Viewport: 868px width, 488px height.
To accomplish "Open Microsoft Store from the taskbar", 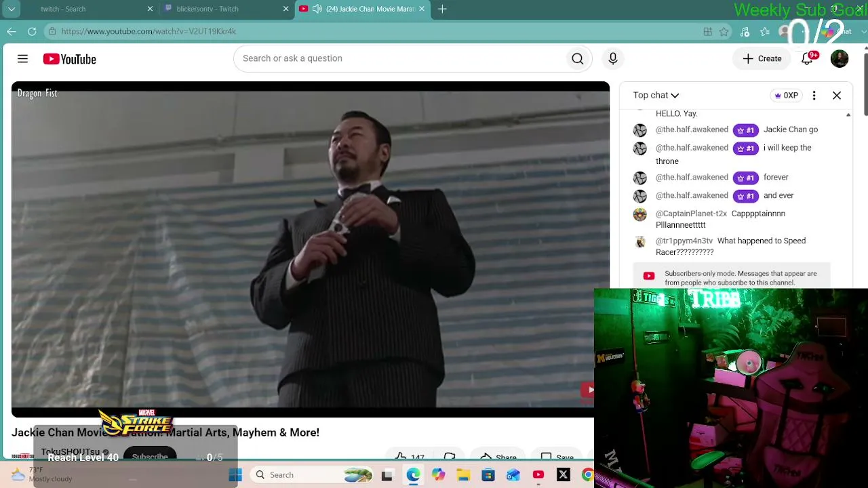I will click(x=488, y=475).
